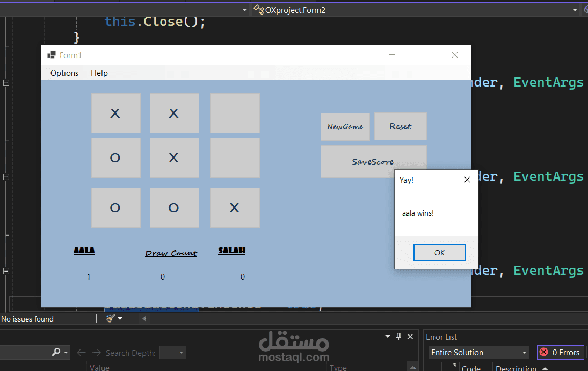Viewport: 588px width, 371px height.
Task: Open the OXproject.Form2 type dropdown
Action: click(575, 10)
